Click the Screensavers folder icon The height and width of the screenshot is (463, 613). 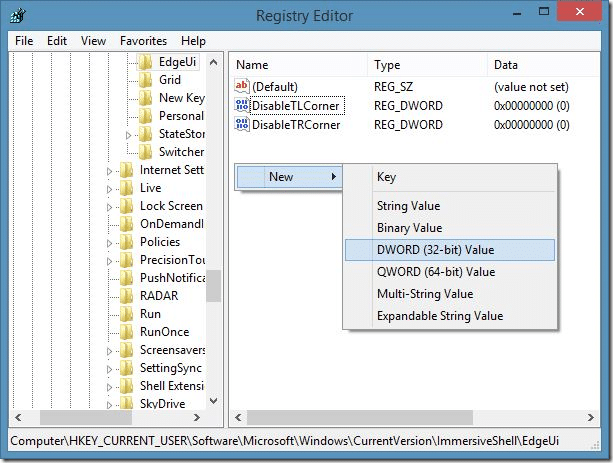(x=127, y=350)
